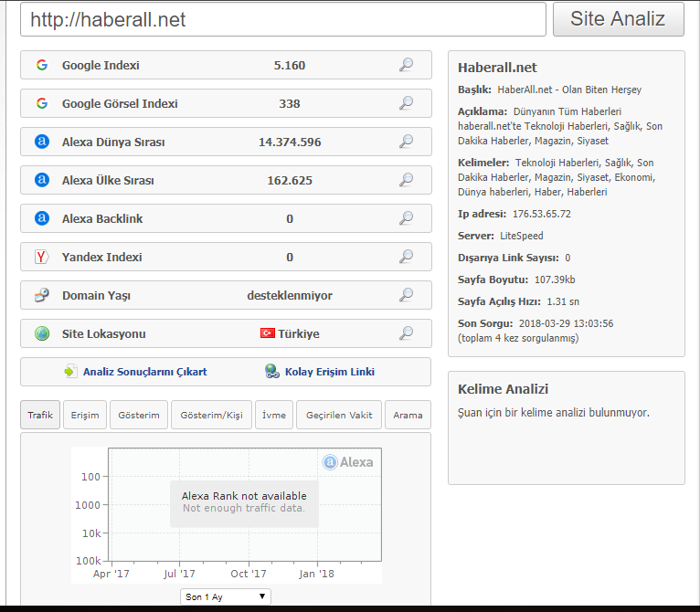Viewport: 700px width, 612px height.
Task: Click the Alexa icon beside Alexa Backlink
Action: point(42,218)
